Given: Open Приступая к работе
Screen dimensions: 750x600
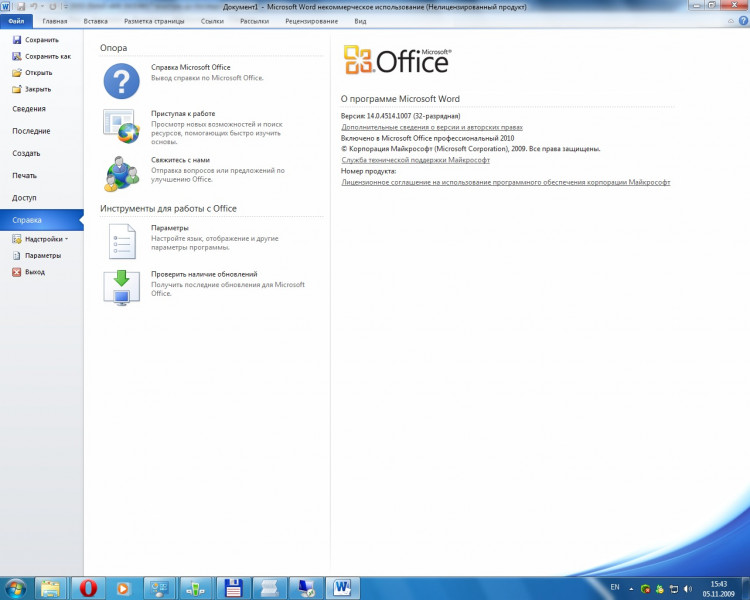Looking at the screenshot, I should tap(183, 114).
